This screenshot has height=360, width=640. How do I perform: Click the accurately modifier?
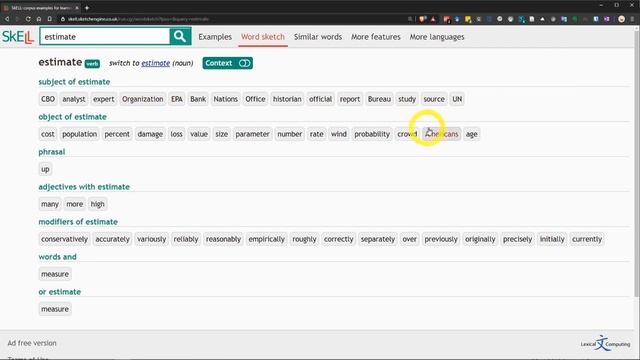(112, 239)
